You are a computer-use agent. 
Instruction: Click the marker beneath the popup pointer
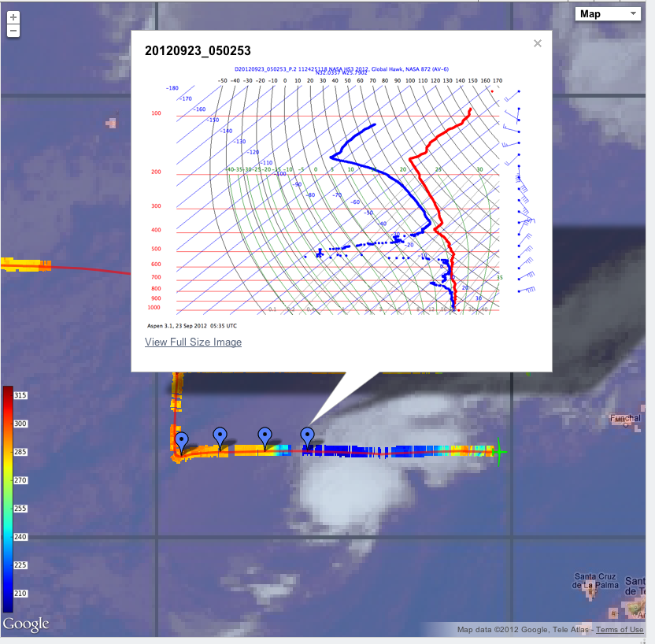pos(308,437)
